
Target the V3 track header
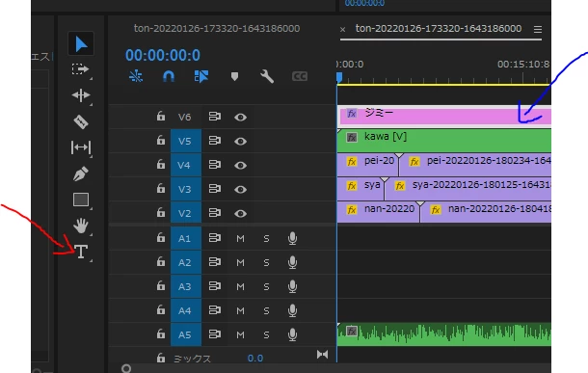pyautogui.click(x=186, y=189)
